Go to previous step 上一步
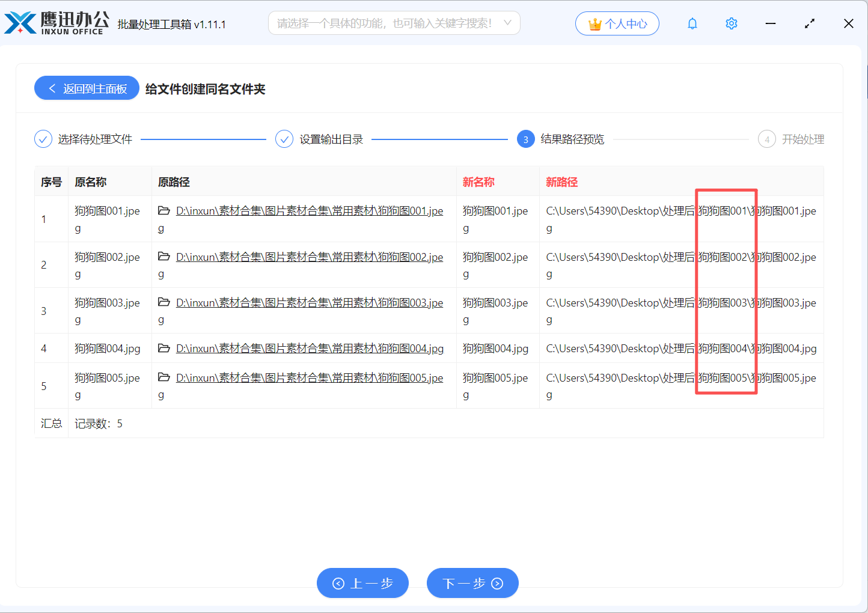The image size is (868, 613). point(362,583)
